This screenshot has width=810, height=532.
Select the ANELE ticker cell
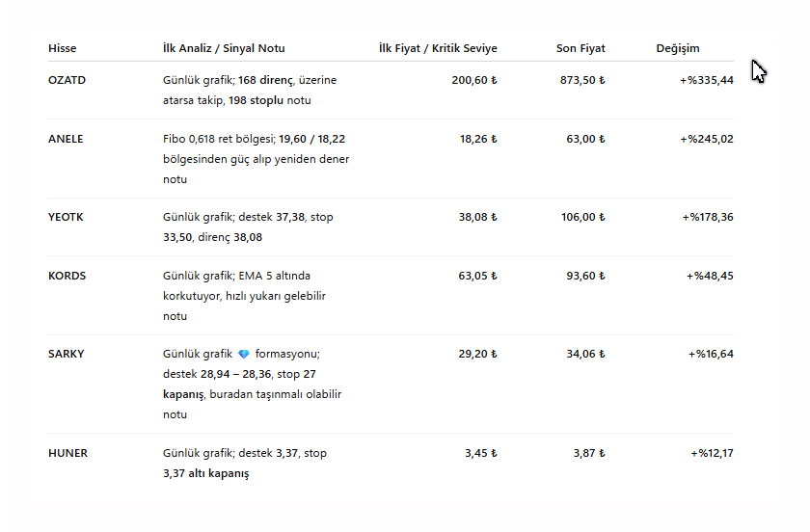click(66, 139)
